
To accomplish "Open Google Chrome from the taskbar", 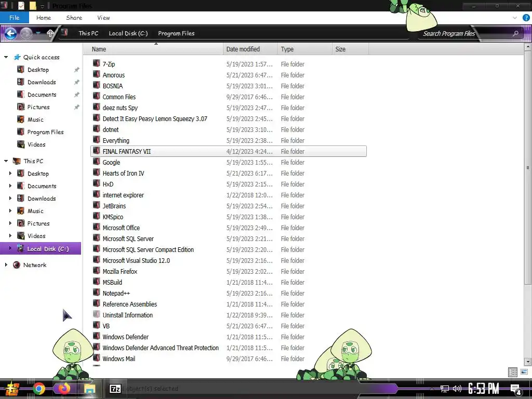I will tap(38, 389).
